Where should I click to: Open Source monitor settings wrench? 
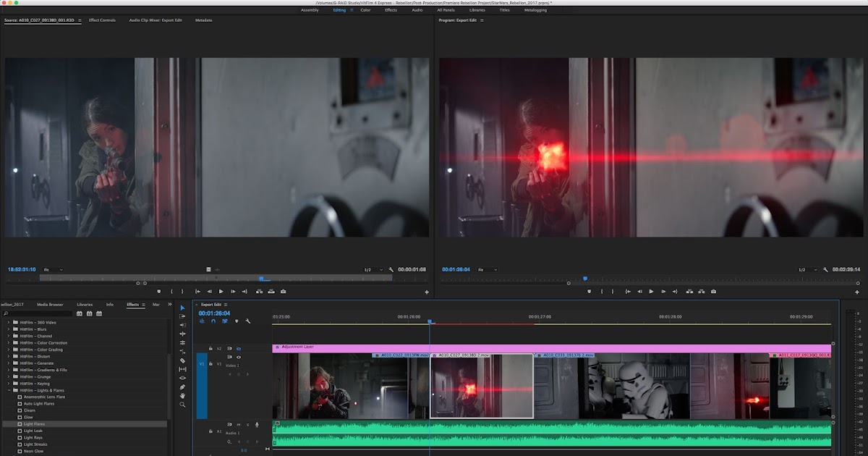point(391,269)
